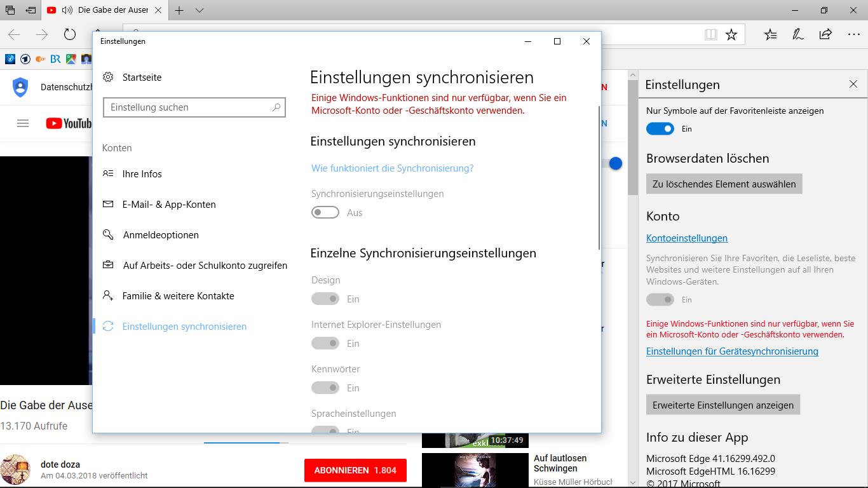Toggle 'Nur Symbole auf der Favoritenleiste' switch
The image size is (868, 488).
660,129
